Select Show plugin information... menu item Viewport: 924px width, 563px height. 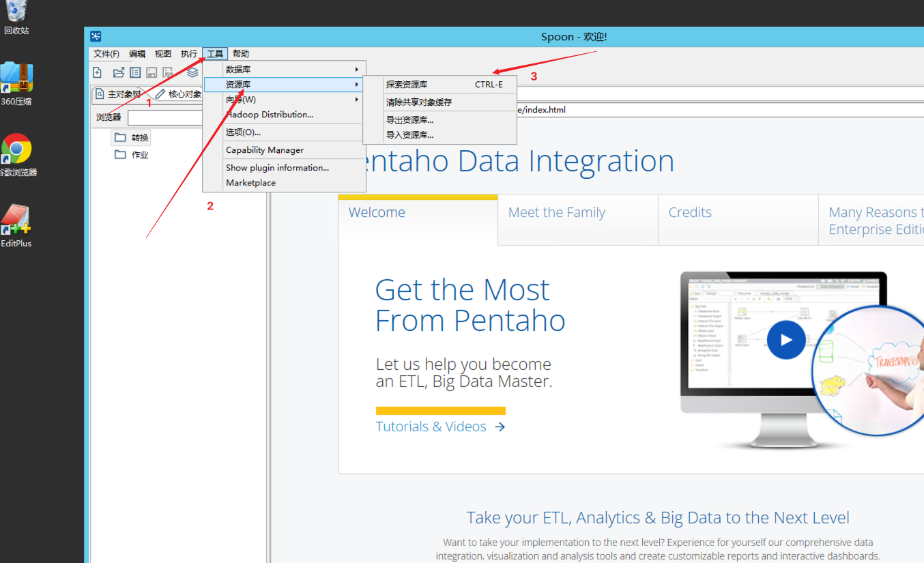pyautogui.click(x=284, y=168)
